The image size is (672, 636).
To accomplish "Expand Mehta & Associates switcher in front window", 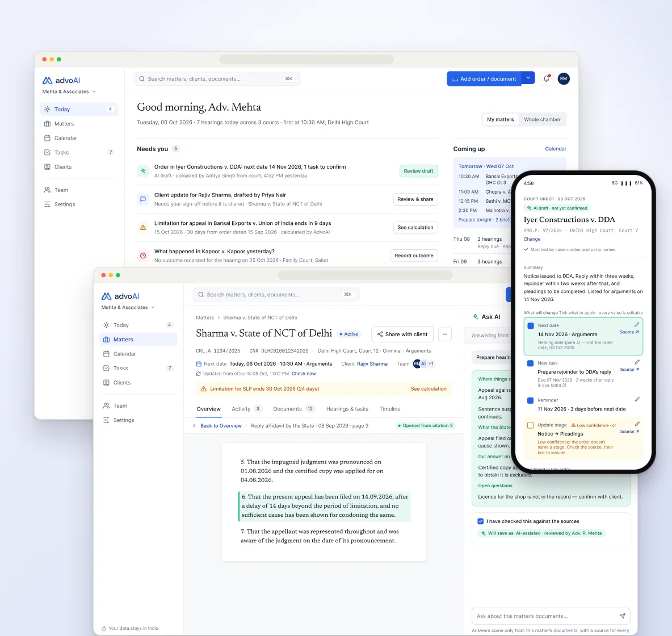I will 128,307.
